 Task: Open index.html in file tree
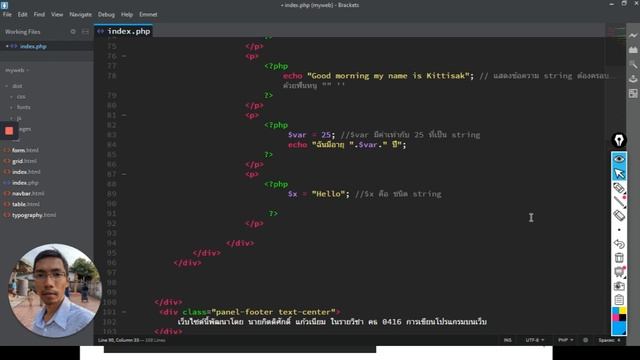coord(26,172)
